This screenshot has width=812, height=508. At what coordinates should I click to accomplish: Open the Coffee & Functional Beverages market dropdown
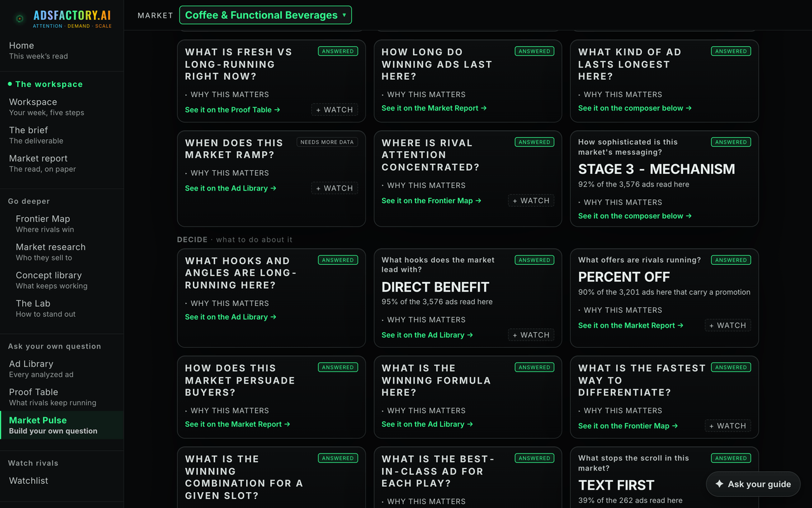265,15
